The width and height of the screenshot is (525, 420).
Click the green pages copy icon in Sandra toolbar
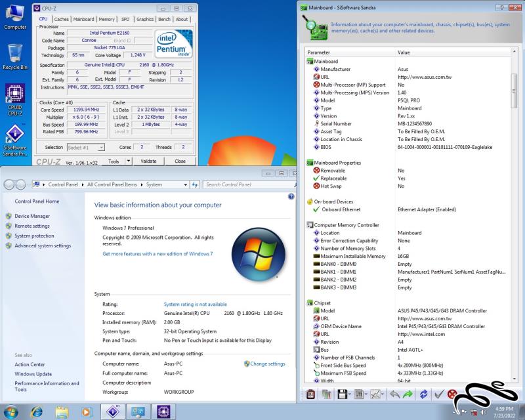(326, 394)
